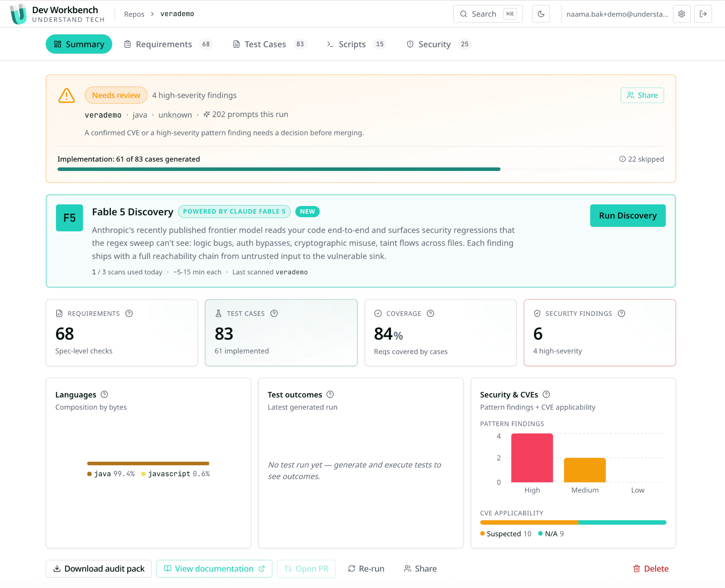The image size is (725, 588).
Task: Click Download audit pack button
Action: click(x=99, y=569)
